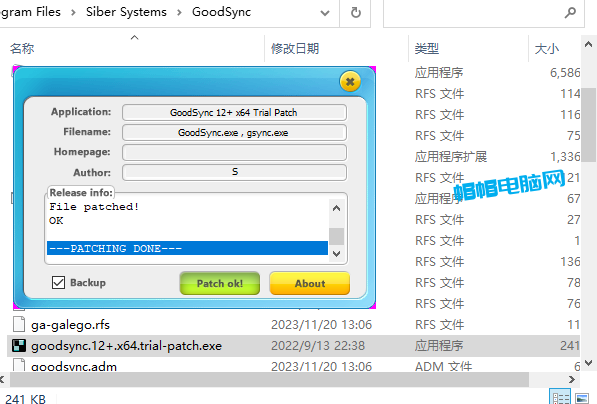Click the Filename field in patcher
The image size is (597, 404).
tap(234, 133)
